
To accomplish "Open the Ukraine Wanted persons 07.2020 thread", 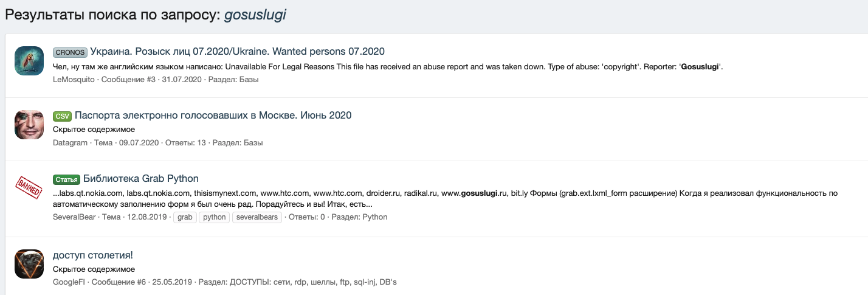I will (237, 51).
